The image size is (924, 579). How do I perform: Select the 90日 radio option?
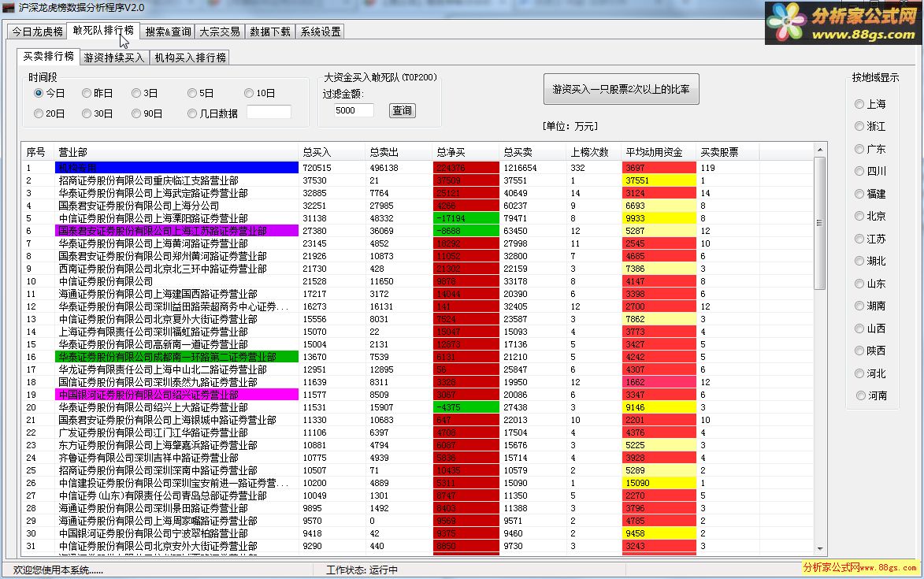pyautogui.click(x=147, y=113)
